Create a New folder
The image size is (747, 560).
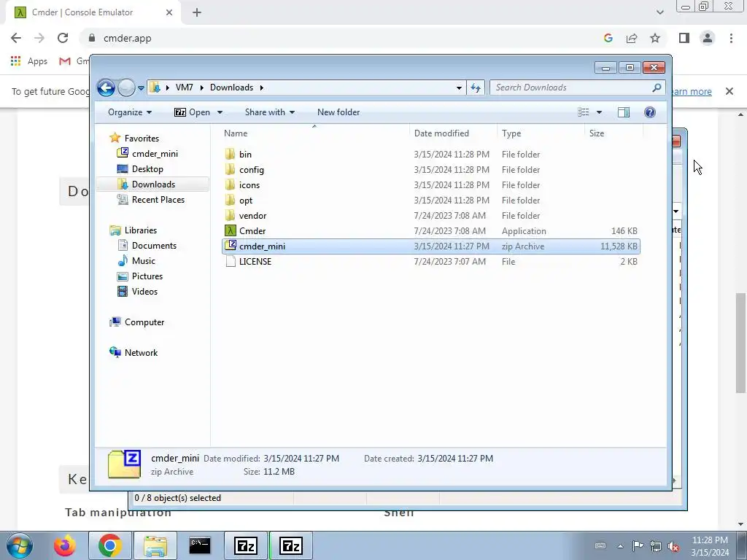338,112
